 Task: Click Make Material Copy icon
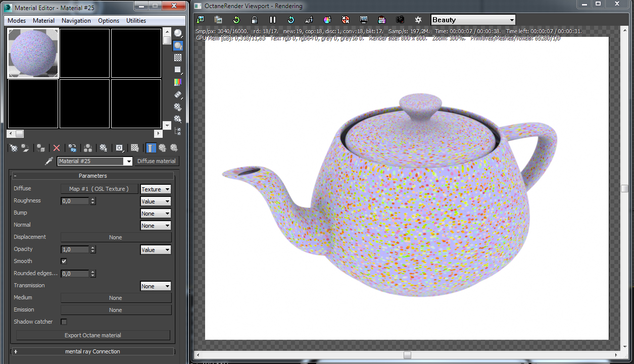click(x=72, y=148)
